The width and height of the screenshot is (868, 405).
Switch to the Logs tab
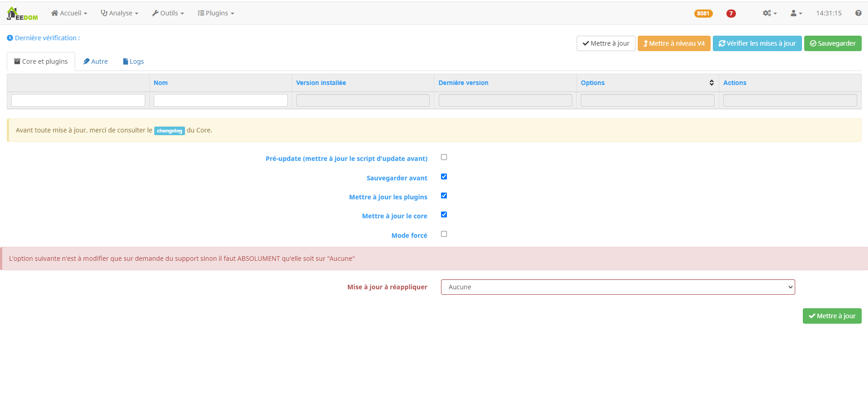coord(133,61)
